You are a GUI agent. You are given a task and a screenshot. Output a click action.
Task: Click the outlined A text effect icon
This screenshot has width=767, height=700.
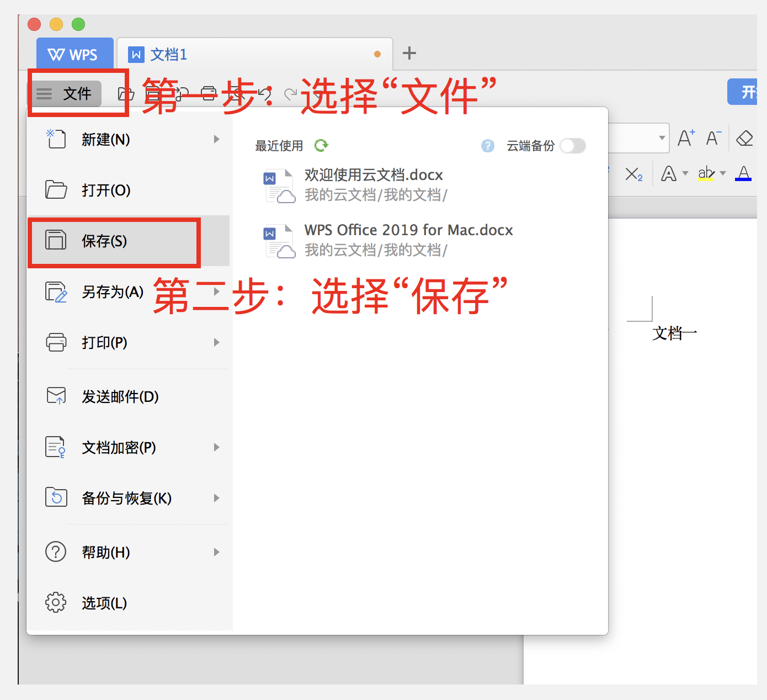669,174
